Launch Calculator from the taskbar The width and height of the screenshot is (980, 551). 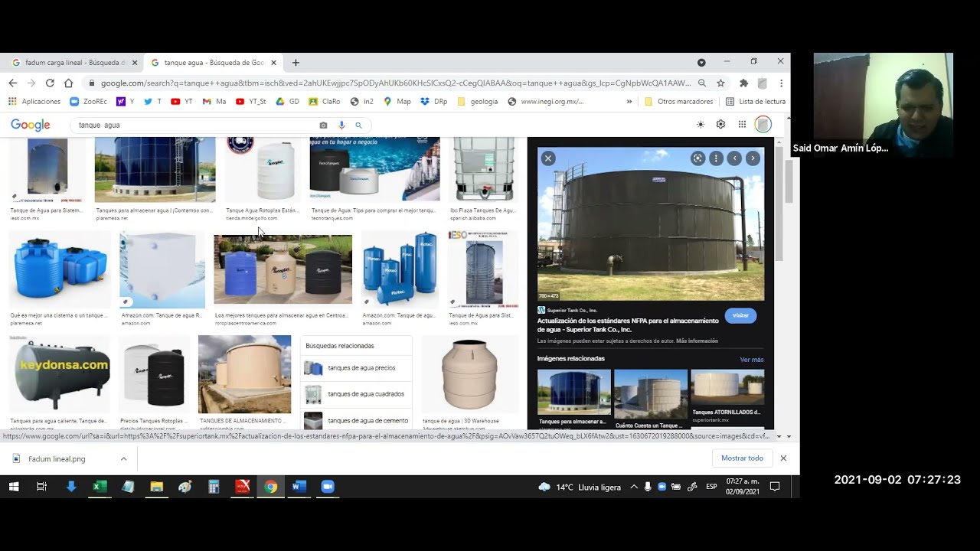coord(214,487)
